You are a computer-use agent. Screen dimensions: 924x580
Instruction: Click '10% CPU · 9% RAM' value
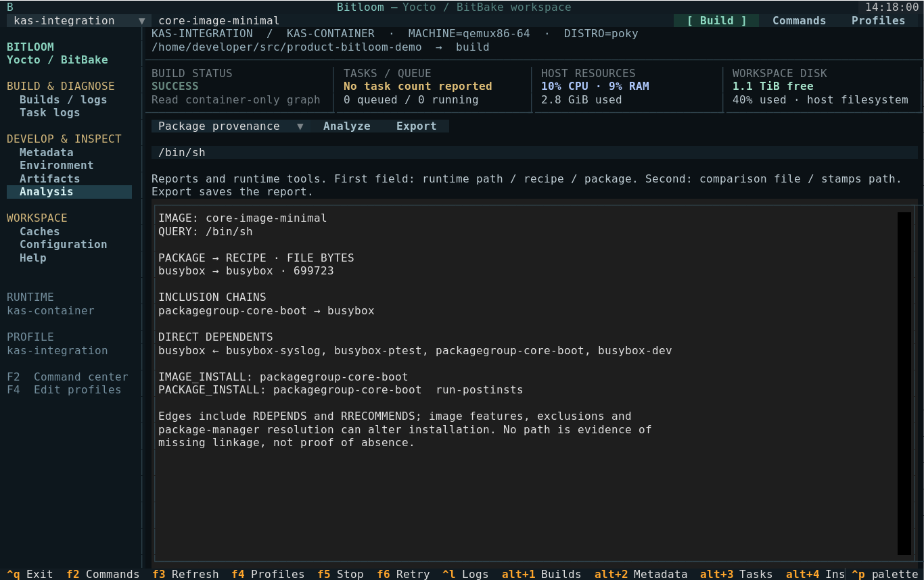pyautogui.click(x=595, y=87)
